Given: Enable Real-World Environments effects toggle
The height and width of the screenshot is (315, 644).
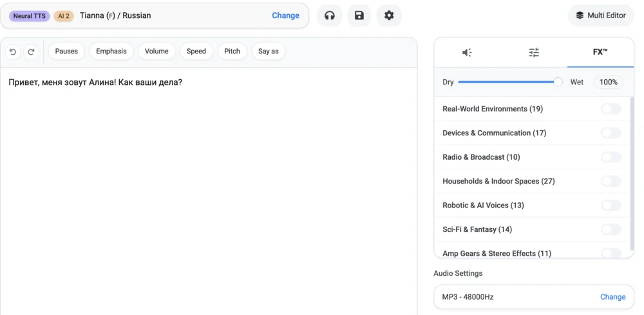Looking at the screenshot, I should (611, 109).
